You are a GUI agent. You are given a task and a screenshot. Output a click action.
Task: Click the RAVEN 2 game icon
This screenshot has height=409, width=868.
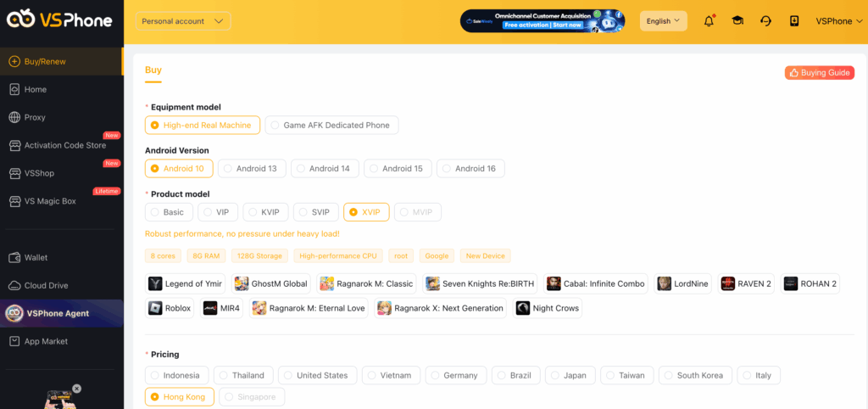728,283
